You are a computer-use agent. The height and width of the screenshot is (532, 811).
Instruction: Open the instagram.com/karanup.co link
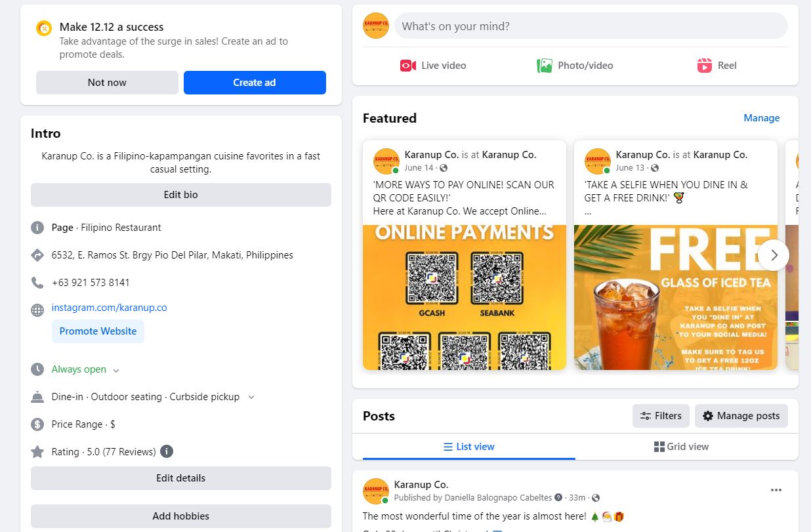[109, 308]
